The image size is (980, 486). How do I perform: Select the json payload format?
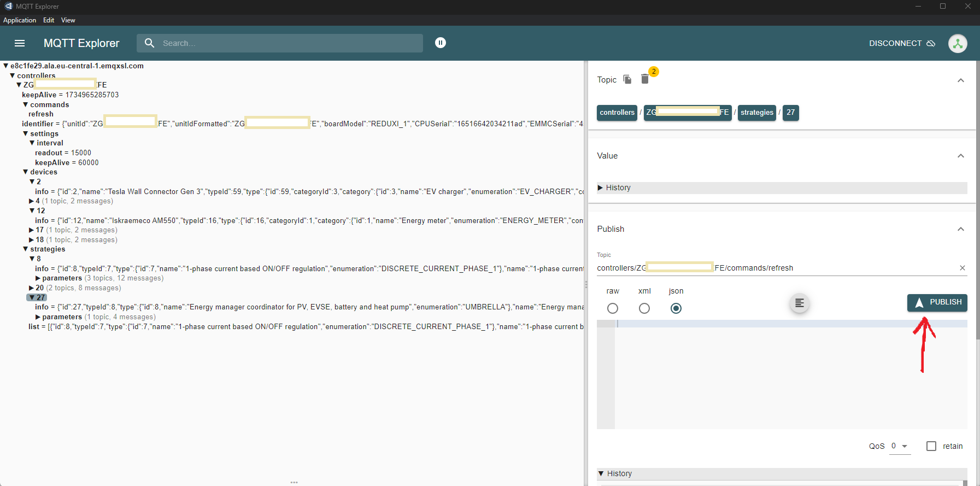[676, 308]
